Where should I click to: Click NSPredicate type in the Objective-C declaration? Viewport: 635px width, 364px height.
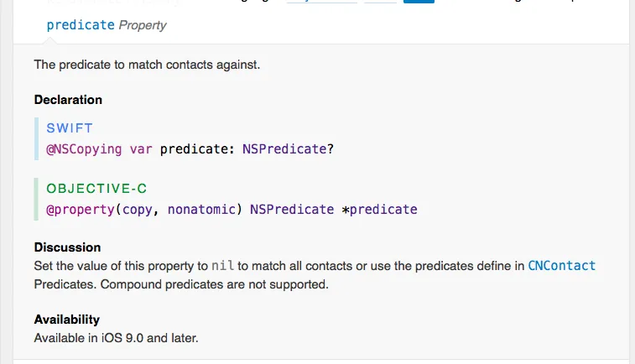pyautogui.click(x=292, y=209)
